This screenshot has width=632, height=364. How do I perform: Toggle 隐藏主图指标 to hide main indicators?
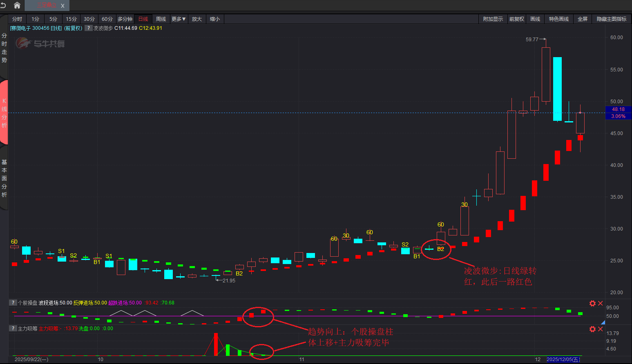(611, 19)
